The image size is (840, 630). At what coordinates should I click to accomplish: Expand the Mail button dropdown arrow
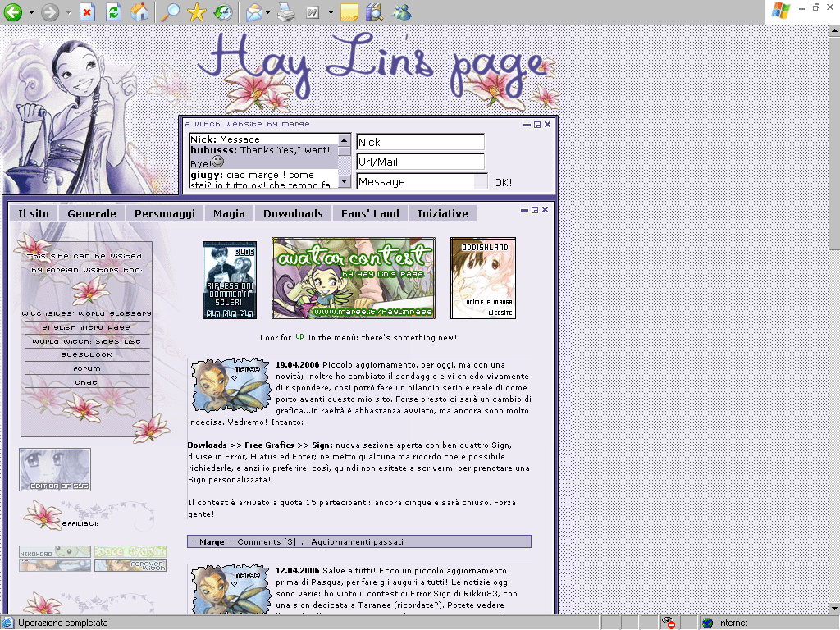[268, 12]
